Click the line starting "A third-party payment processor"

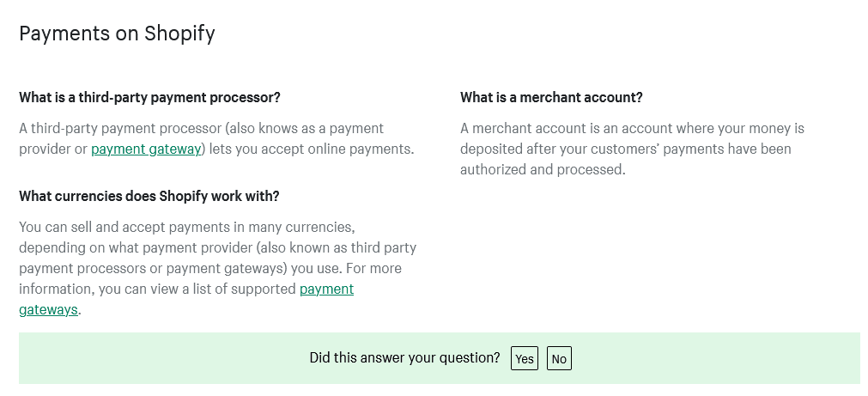click(201, 128)
